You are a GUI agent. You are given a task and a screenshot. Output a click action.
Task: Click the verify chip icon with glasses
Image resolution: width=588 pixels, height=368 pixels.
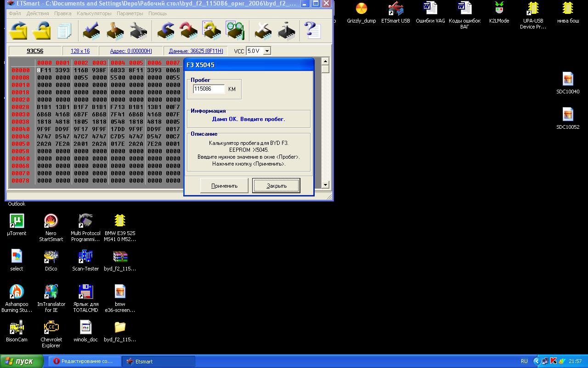pos(235,30)
